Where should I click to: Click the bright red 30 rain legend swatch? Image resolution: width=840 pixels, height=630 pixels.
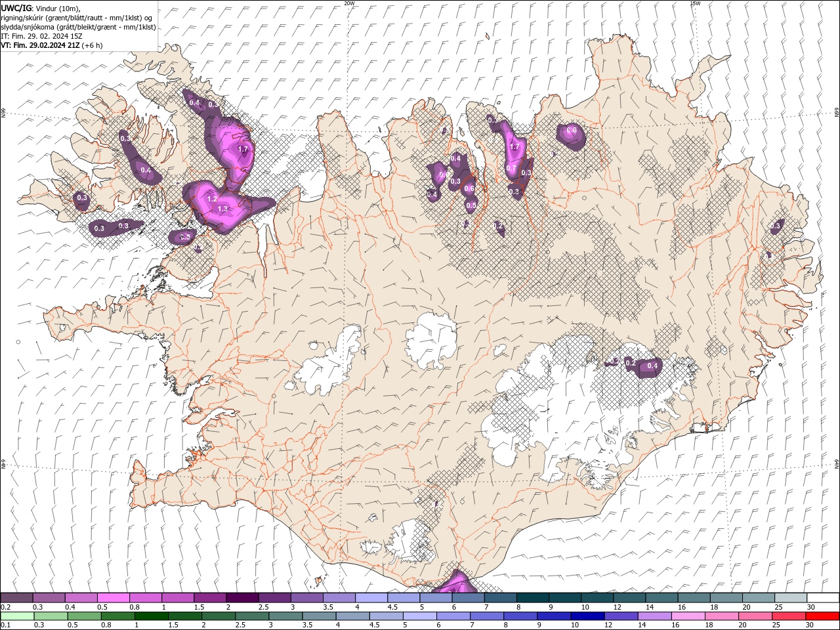pos(822,616)
